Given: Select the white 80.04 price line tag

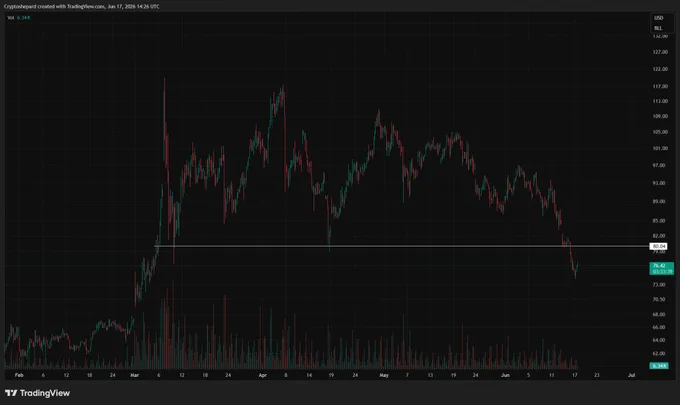Looking at the screenshot, I should pos(658,246).
